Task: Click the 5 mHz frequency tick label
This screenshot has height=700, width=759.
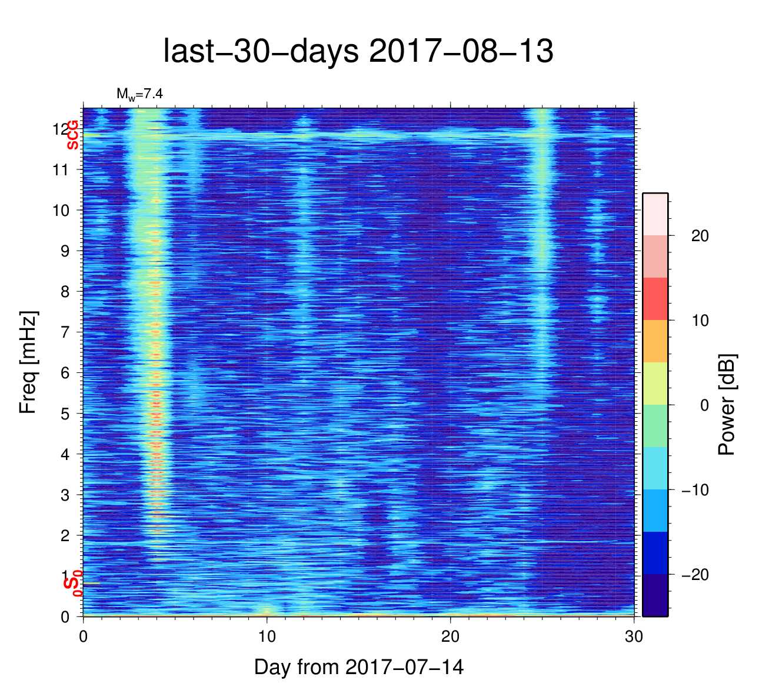Action: (65, 414)
